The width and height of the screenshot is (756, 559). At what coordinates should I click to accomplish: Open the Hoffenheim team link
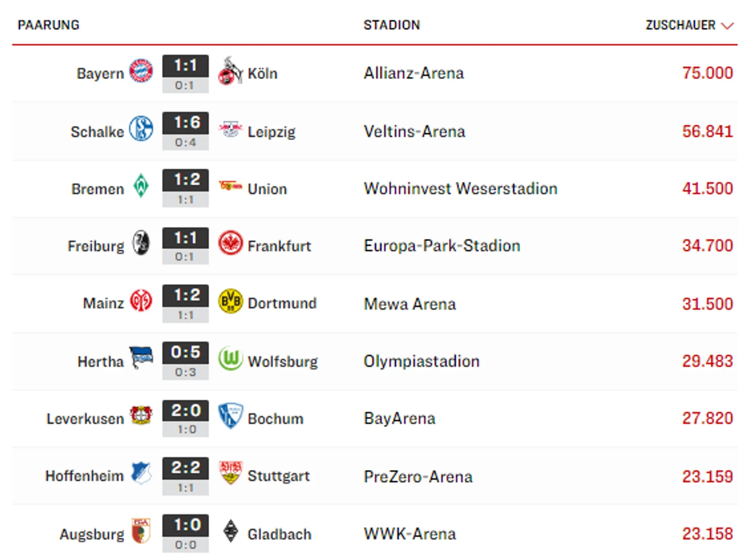84,476
